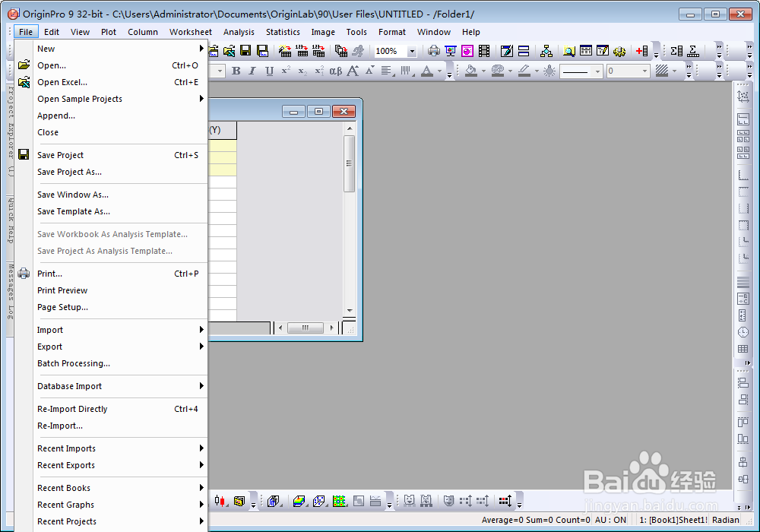Click the Statistics on Columns sigma icon
The height and width of the screenshot is (532, 760).
(676, 51)
